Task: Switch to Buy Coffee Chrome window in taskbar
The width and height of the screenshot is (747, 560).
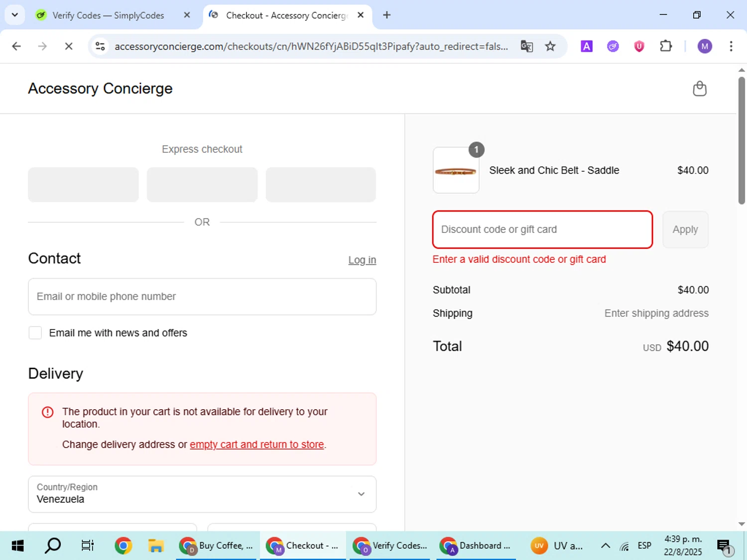Action: click(216, 546)
